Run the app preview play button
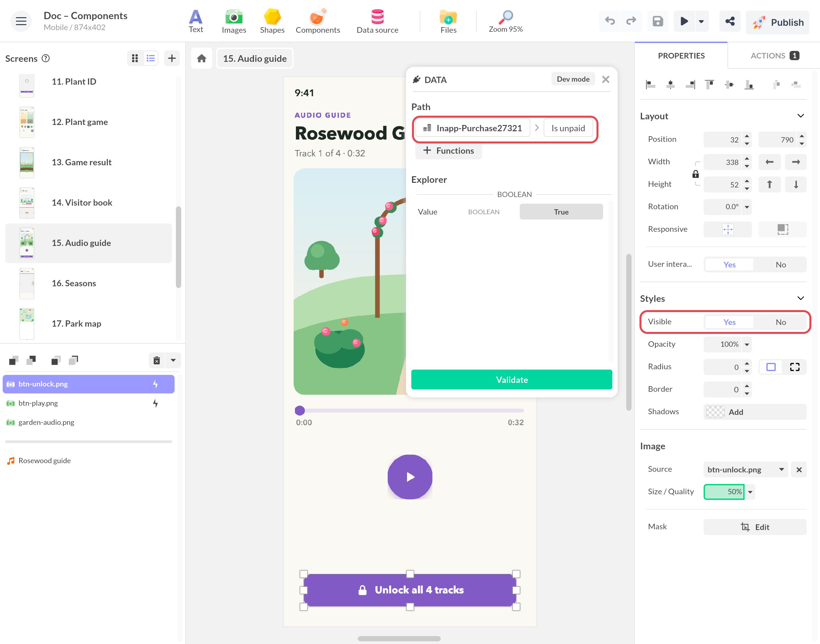 click(x=684, y=21)
